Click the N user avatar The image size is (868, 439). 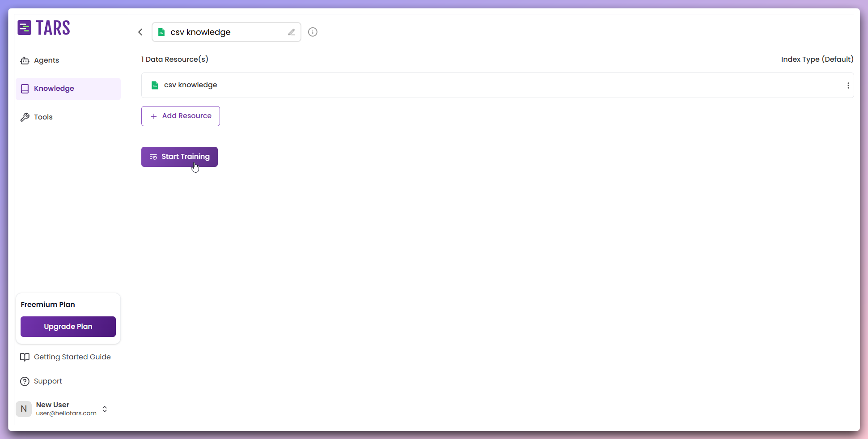(x=24, y=409)
